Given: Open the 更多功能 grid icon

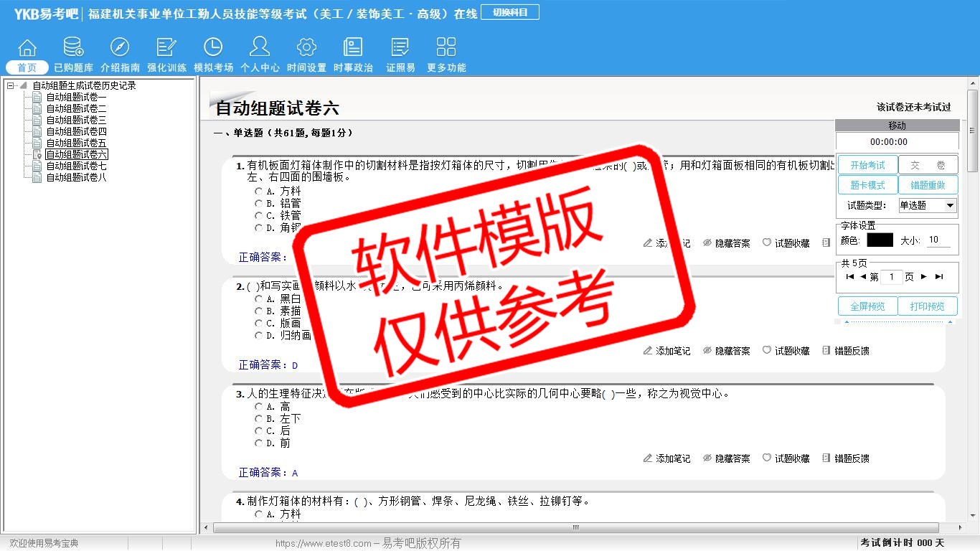Looking at the screenshot, I should coord(446,48).
